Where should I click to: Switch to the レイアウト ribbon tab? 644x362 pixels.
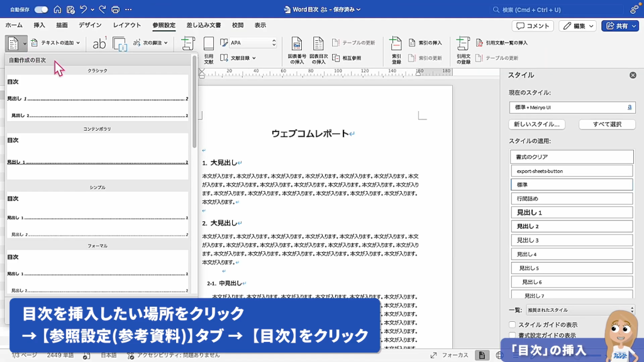coord(127,25)
